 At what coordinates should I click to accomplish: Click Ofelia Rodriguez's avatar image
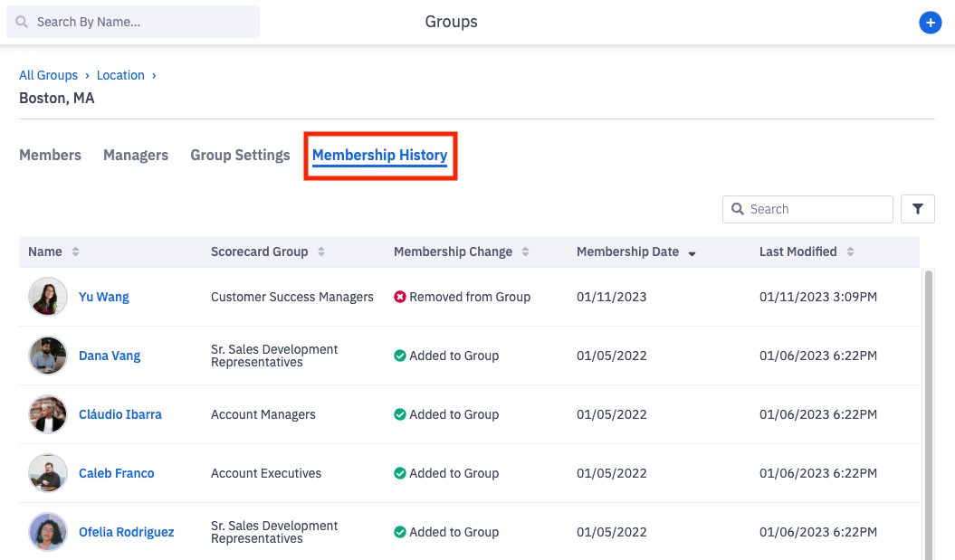(48, 532)
